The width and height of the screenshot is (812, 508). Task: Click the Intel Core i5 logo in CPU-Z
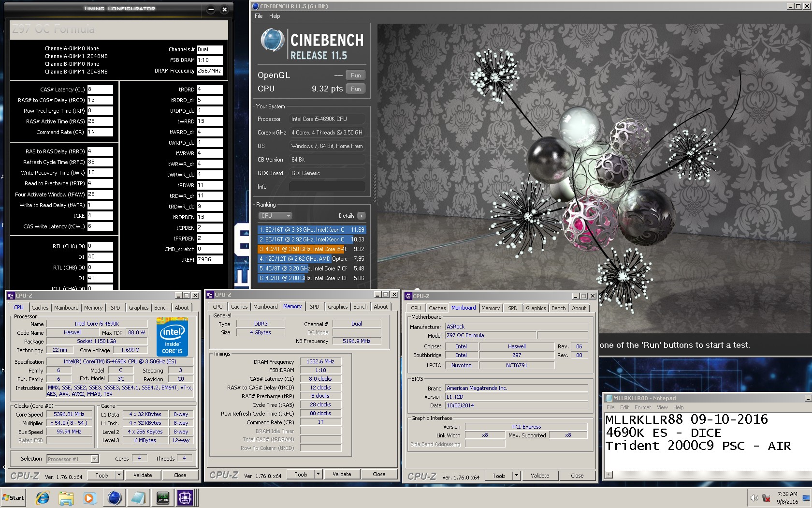click(172, 337)
